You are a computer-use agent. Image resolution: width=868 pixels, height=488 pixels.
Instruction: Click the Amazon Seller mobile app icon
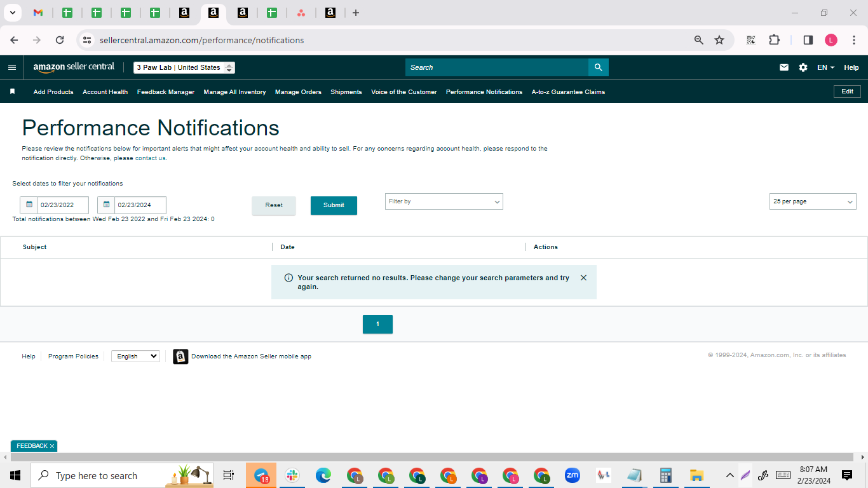[x=180, y=356]
